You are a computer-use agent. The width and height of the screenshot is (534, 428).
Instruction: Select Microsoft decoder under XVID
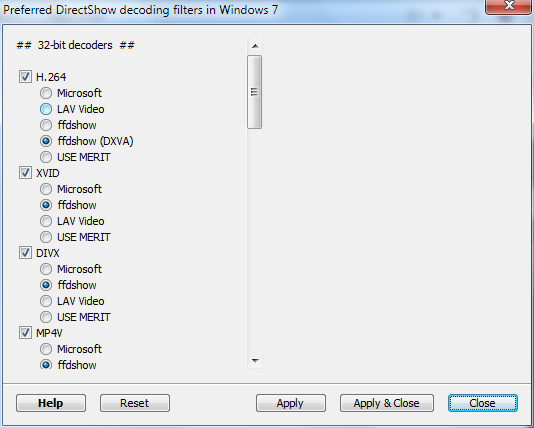pos(46,189)
